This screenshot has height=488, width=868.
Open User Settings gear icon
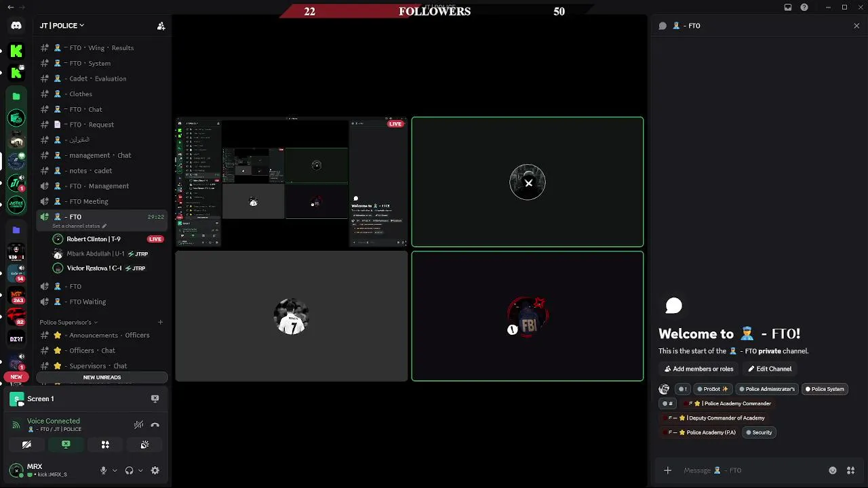(x=155, y=470)
